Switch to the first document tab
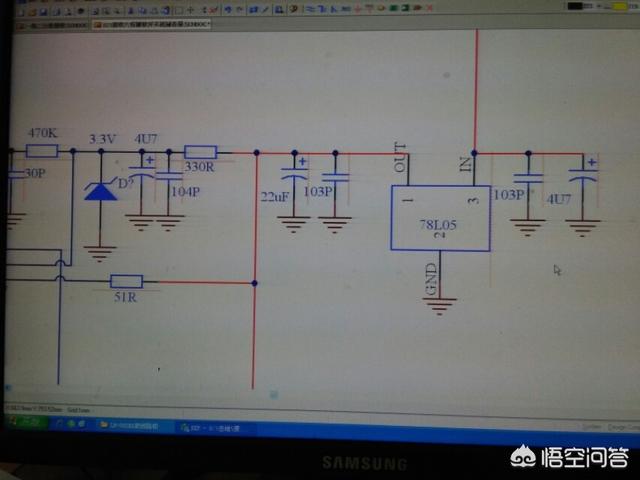Screen dimensions: 640x480 tap(45, 20)
